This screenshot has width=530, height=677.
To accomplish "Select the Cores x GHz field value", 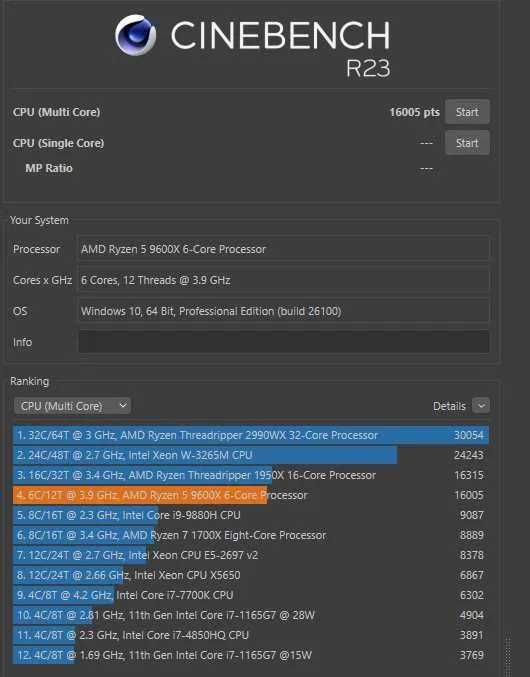I will click(x=284, y=280).
